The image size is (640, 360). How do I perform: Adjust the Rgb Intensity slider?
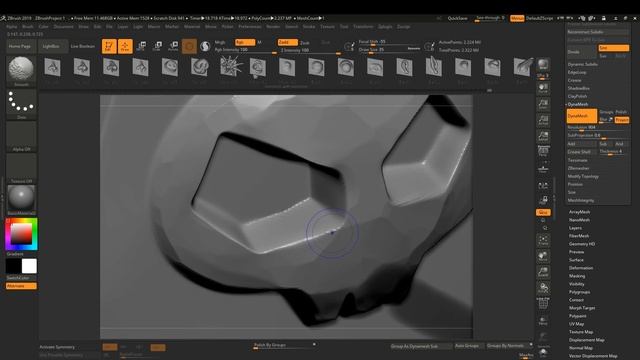pos(245,50)
